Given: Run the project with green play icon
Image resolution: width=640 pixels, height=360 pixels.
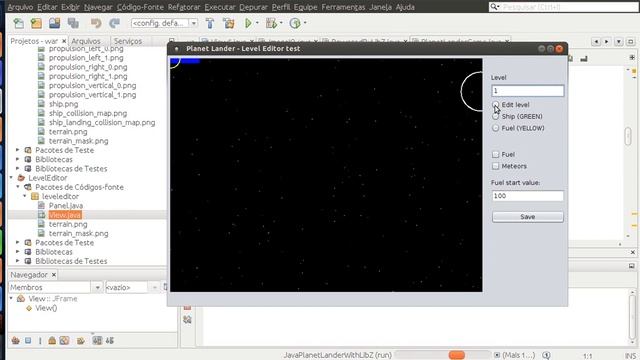Looking at the screenshot, I should tap(248, 23).
